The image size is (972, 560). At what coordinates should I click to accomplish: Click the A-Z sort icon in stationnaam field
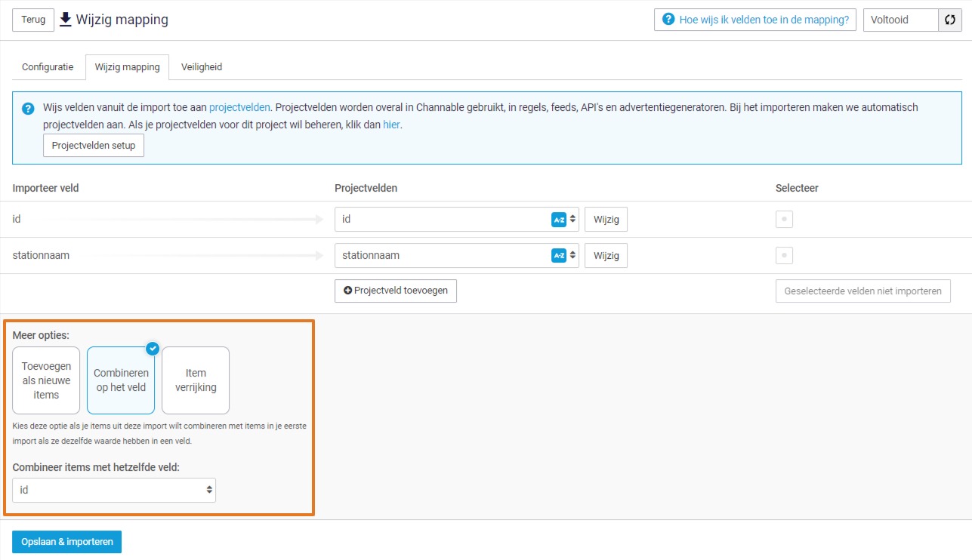point(559,256)
